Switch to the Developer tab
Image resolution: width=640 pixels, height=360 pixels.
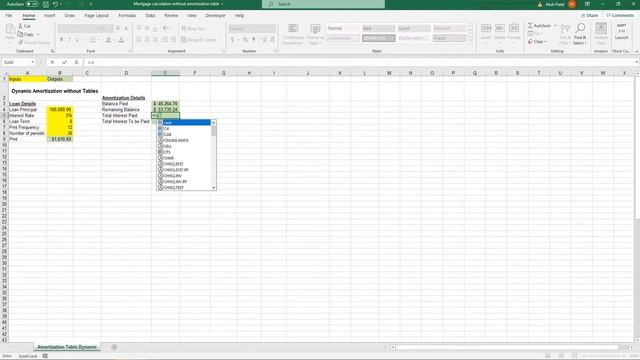(x=216, y=16)
